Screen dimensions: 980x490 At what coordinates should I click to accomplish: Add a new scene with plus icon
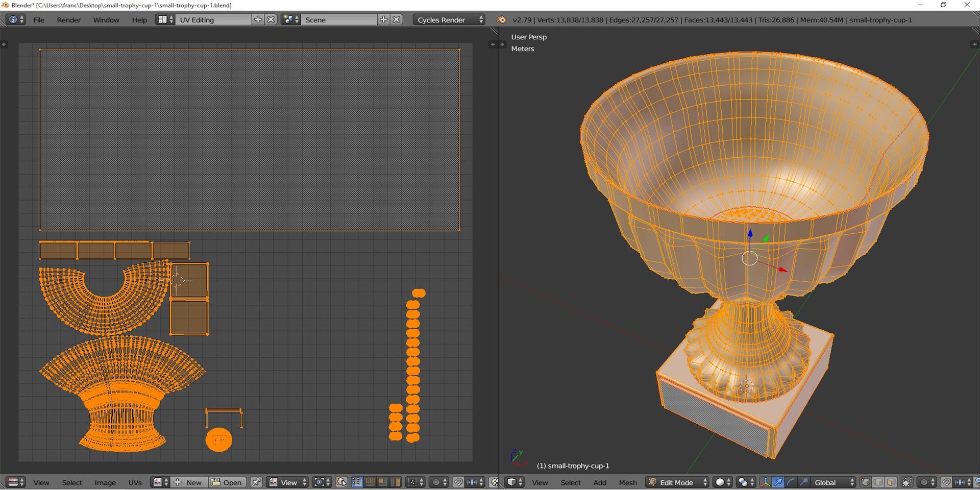click(383, 19)
